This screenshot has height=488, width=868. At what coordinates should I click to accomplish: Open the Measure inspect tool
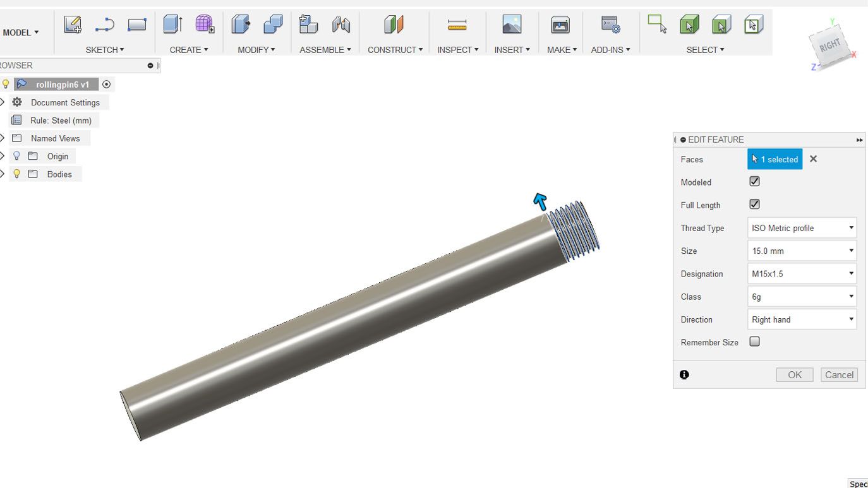457,25
